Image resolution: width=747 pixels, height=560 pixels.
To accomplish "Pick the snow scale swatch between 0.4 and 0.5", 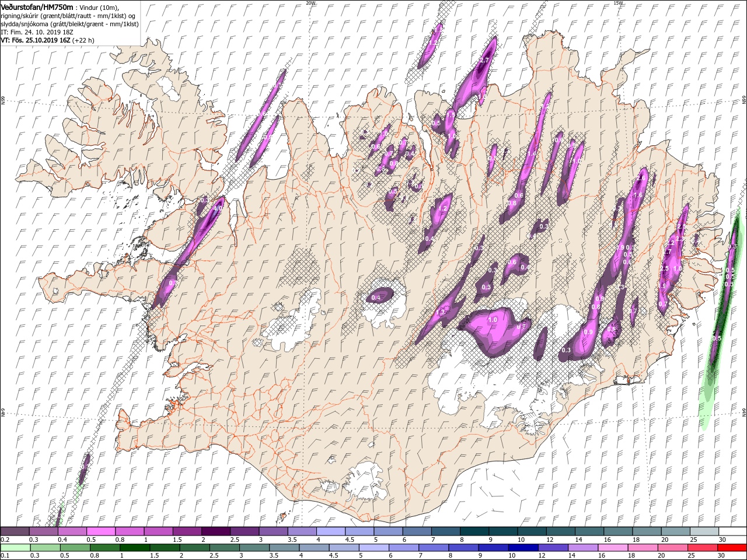I will [x=72, y=531].
